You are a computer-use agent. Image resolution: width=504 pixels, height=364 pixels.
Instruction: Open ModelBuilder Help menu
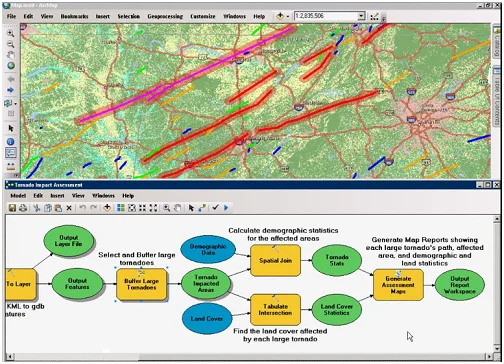click(128, 196)
